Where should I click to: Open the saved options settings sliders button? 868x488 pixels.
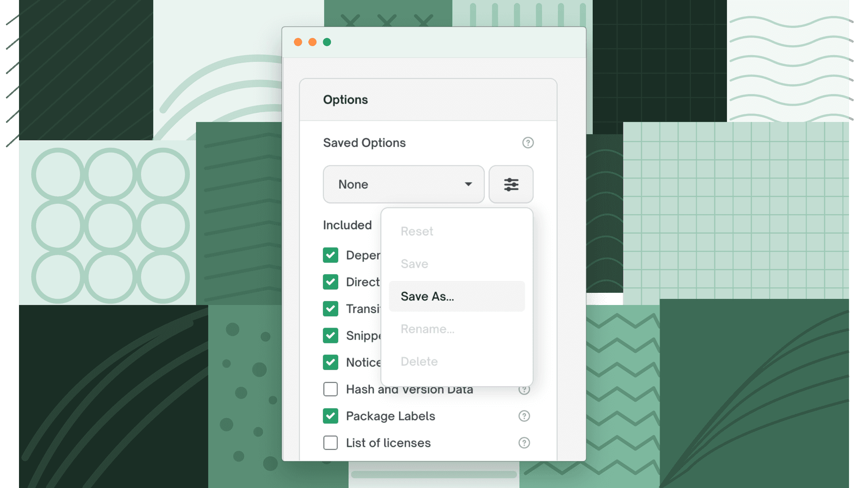coord(511,184)
